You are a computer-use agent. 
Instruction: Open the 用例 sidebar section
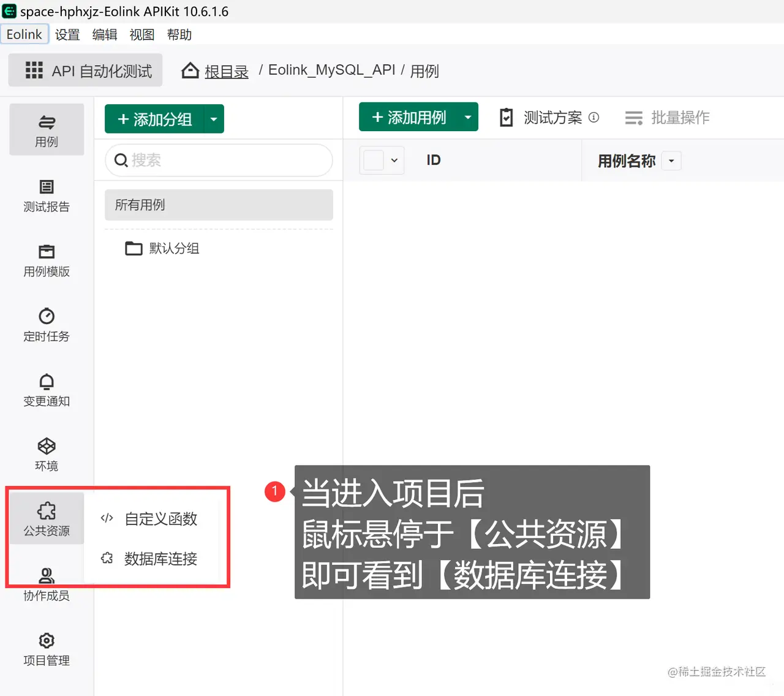point(47,129)
